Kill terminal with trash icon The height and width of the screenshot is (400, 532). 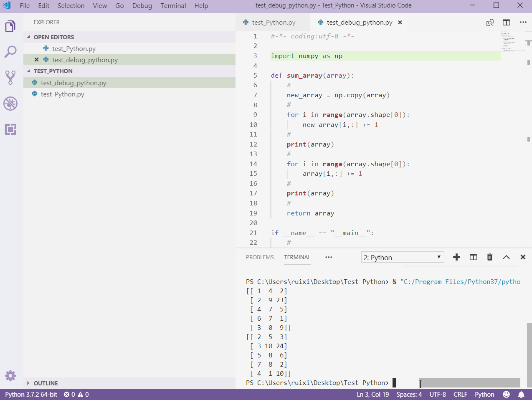tap(490, 257)
